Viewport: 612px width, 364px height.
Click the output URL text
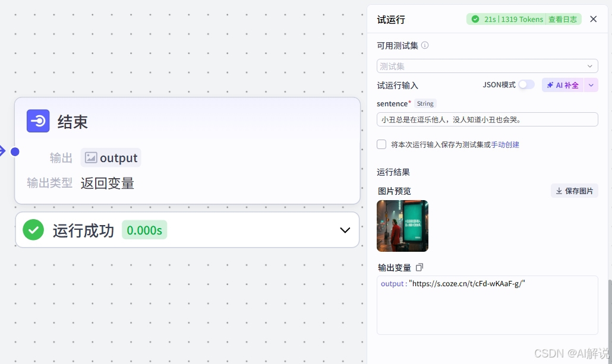(467, 284)
